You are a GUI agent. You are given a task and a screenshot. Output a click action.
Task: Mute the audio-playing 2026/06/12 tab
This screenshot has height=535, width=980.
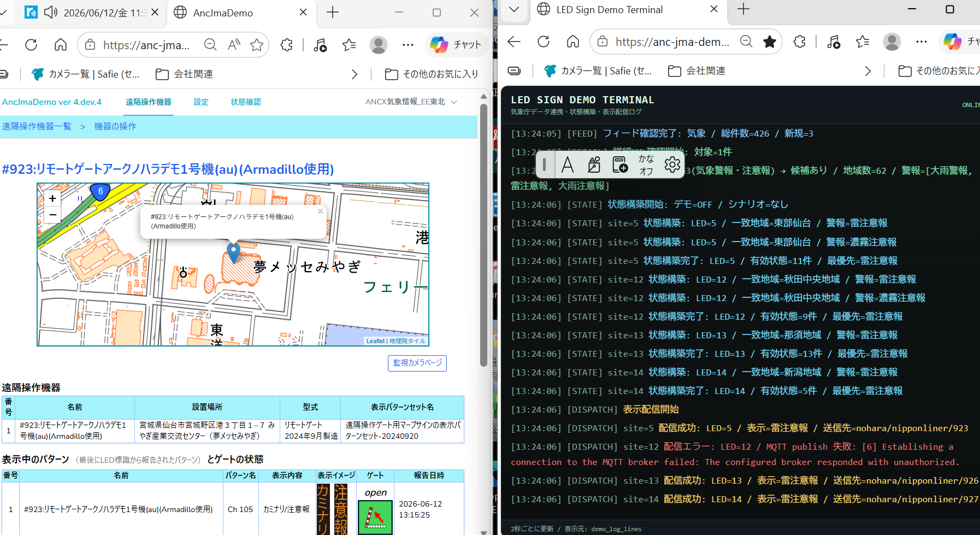[x=51, y=12]
